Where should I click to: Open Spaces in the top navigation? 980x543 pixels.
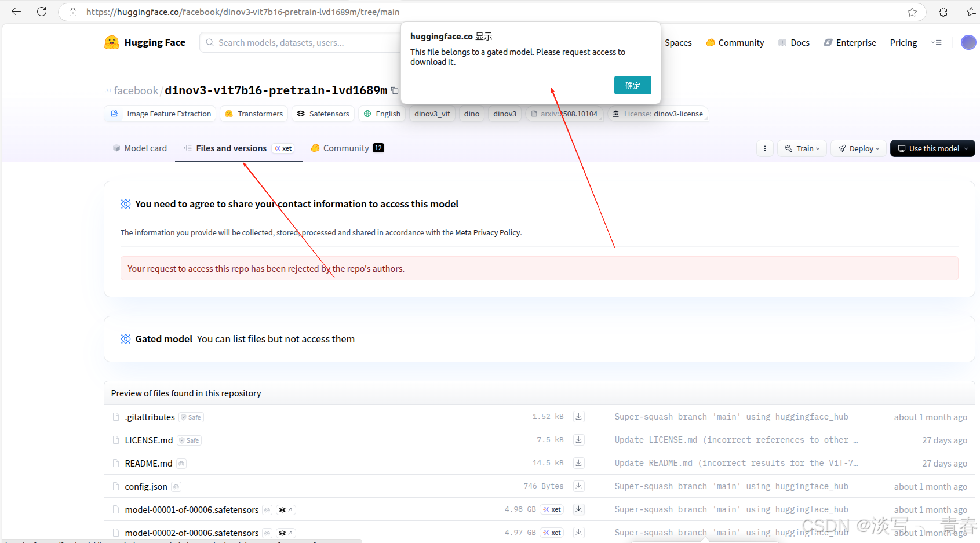pyautogui.click(x=678, y=42)
